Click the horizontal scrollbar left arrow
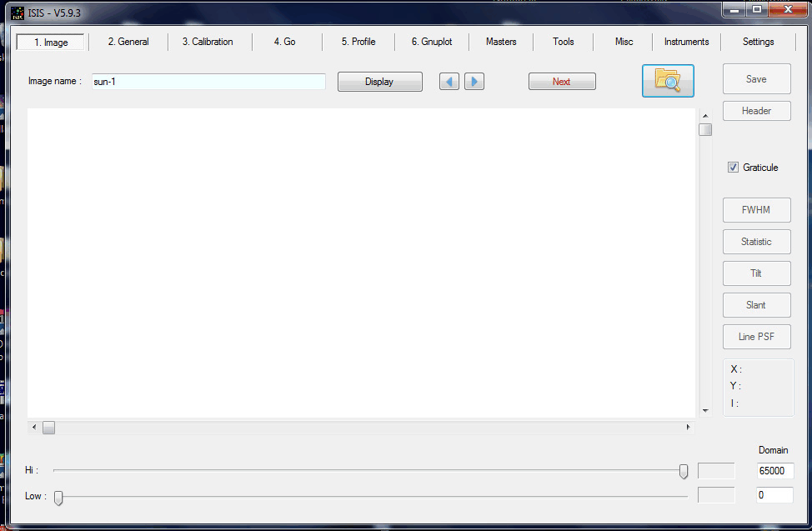This screenshot has width=812, height=531. click(x=34, y=428)
